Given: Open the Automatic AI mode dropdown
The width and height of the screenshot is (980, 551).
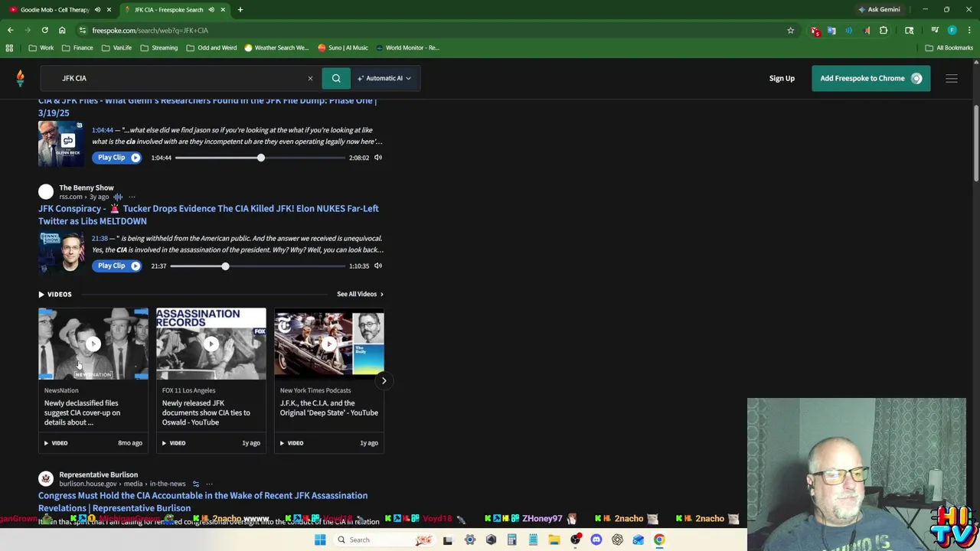Looking at the screenshot, I should 384,78.
